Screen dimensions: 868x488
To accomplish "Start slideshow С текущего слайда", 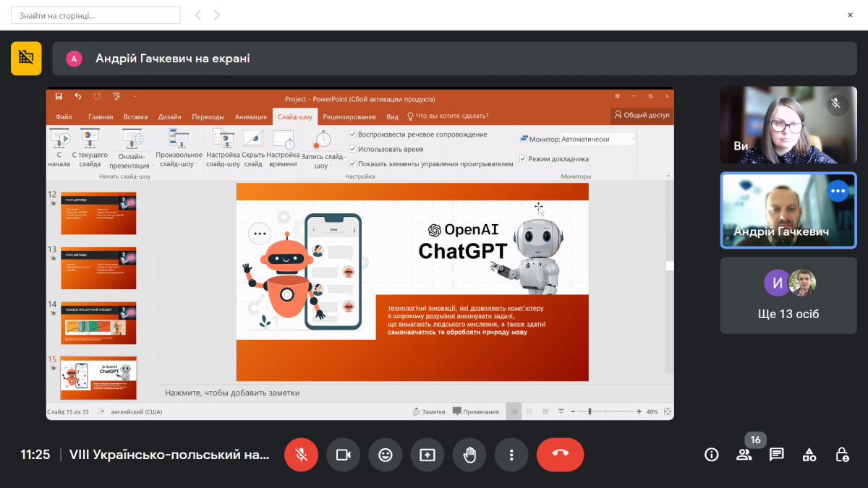I will click(x=90, y=148).
